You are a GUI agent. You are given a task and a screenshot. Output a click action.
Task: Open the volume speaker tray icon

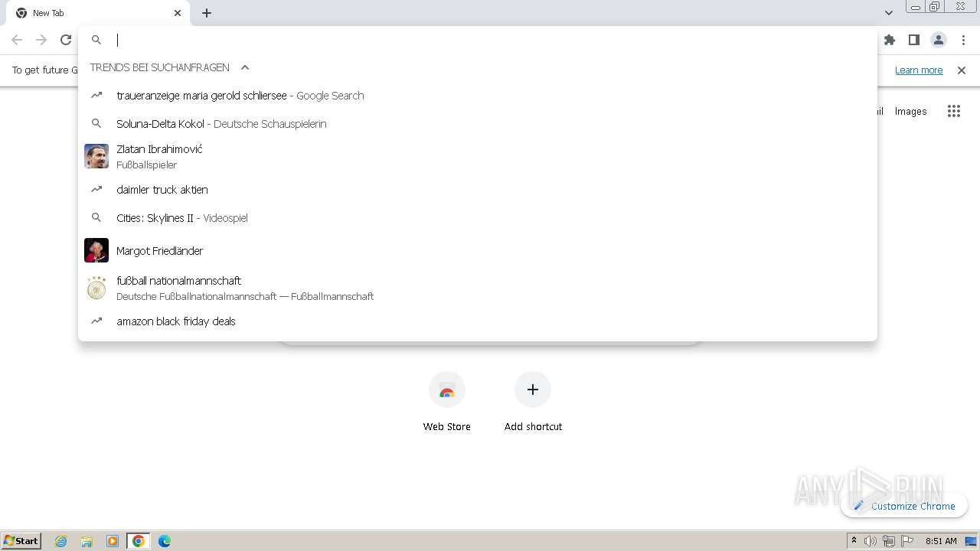coord(871,541)
